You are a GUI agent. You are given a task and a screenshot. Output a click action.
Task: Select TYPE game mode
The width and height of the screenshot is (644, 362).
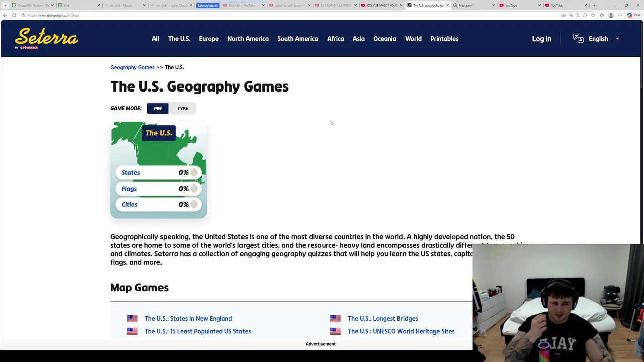click(183, 108)
